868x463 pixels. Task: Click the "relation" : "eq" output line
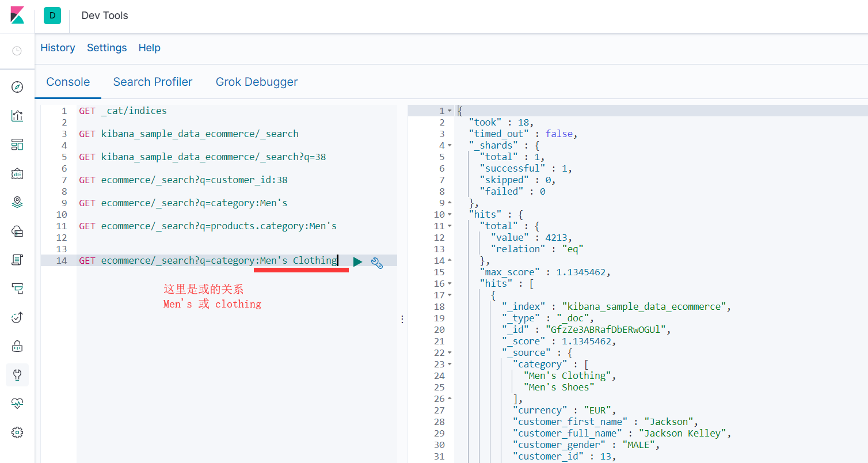[537, 249]
